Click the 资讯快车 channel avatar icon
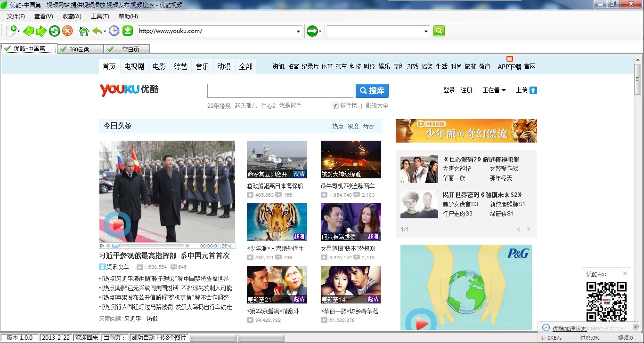Image resolution: width=644 pixels, height=343 pixels. tap(102, 267)
